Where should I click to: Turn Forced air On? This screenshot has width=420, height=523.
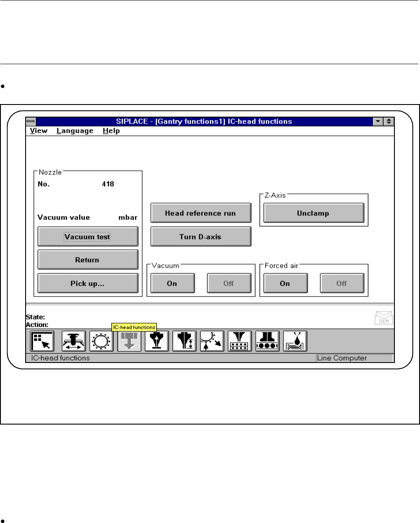click(x=285, y=283)
